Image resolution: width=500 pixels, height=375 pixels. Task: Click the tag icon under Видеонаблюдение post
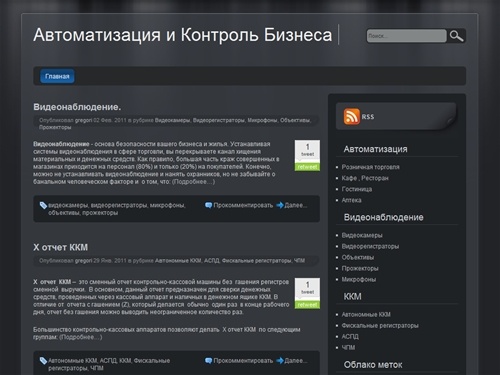(43, 205)
